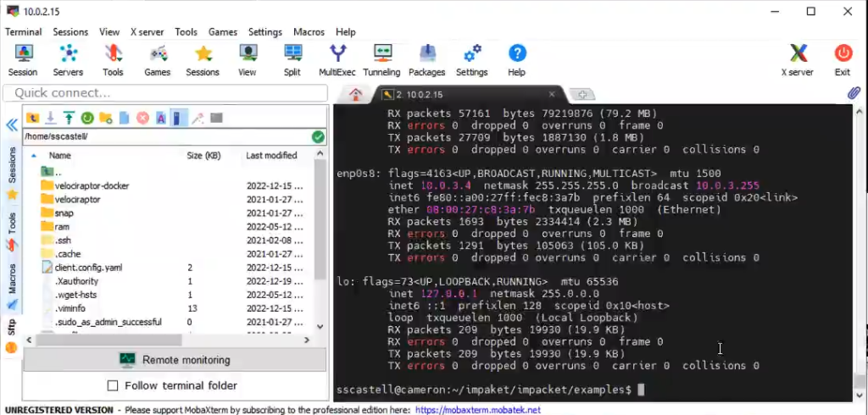Screen dimensions: 868x415
Task: Click the Split terminal icon
Action: 292,60
